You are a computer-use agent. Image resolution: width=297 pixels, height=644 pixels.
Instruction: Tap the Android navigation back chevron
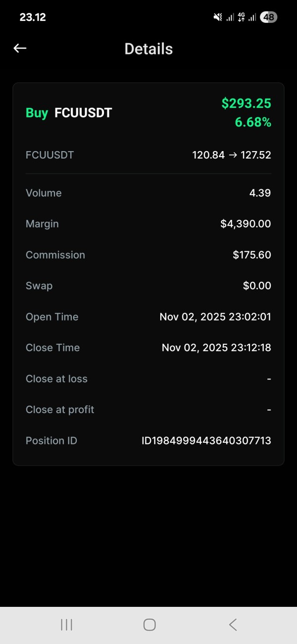233,625
